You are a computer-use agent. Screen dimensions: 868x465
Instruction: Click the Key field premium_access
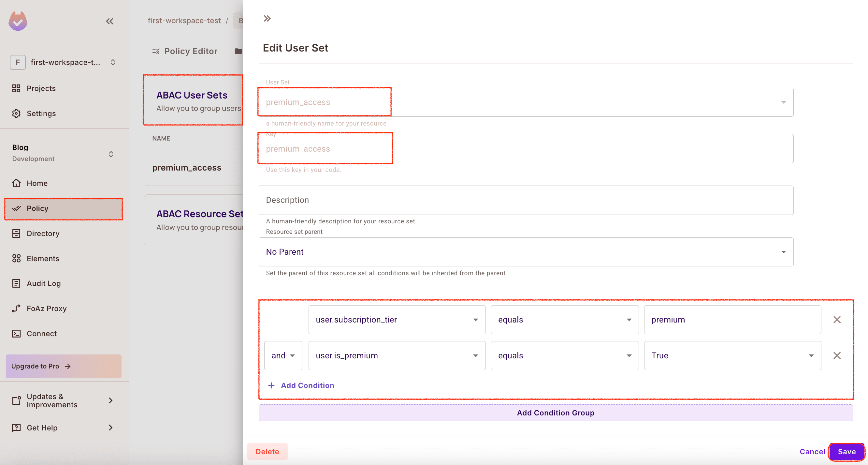pyautogui.click(x=526, y=149)
